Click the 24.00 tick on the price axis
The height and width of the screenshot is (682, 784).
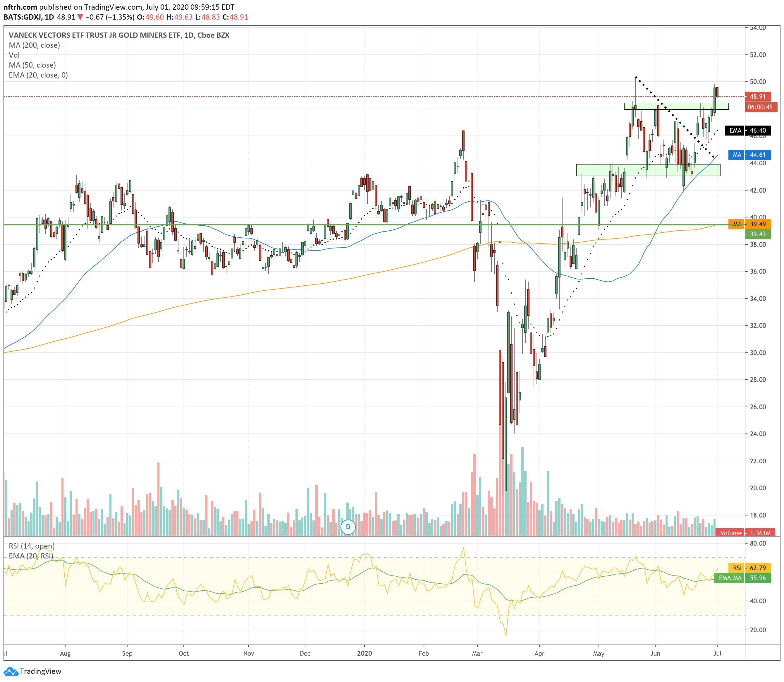tap(758, 434)
